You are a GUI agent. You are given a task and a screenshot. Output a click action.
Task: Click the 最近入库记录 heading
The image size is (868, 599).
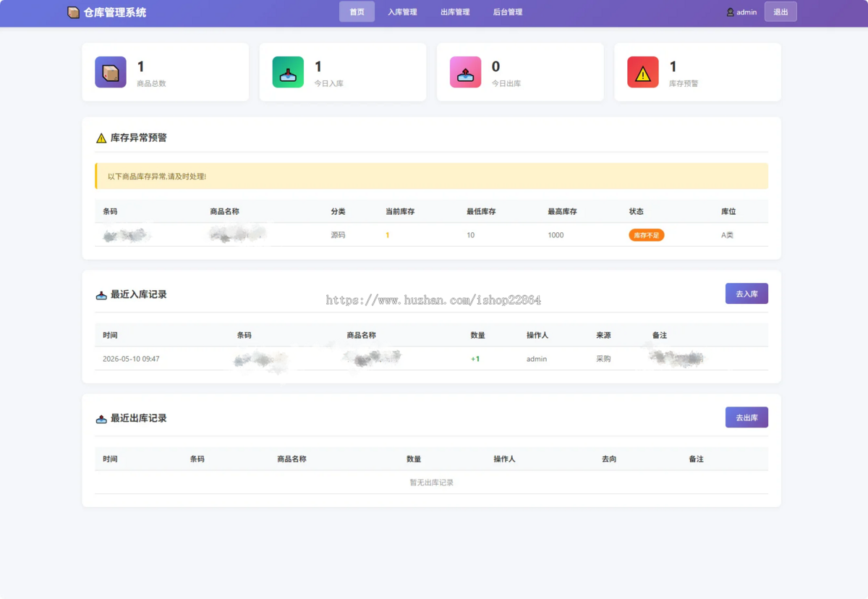tap(139, 294)
